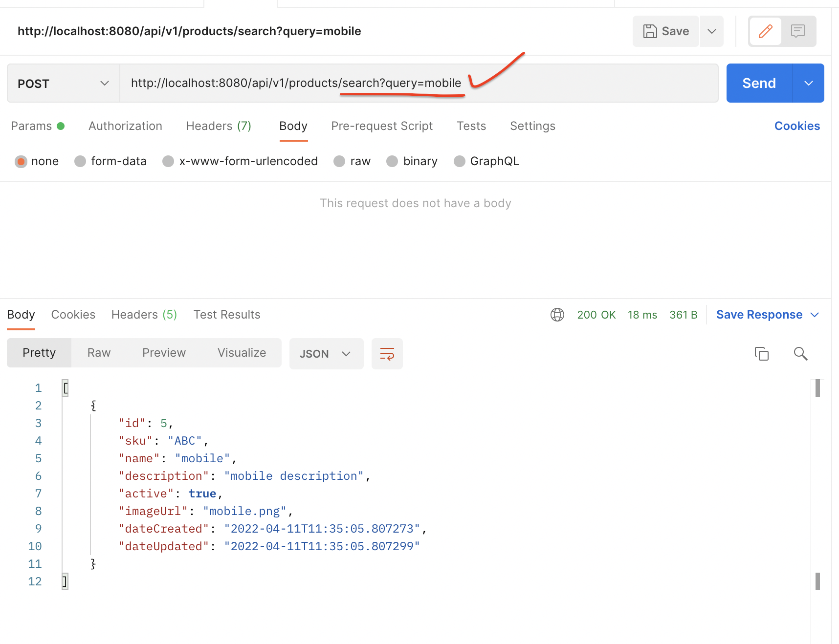Click the request title text at top
This screenshot has width=839, height=644.
pos(189,31)
